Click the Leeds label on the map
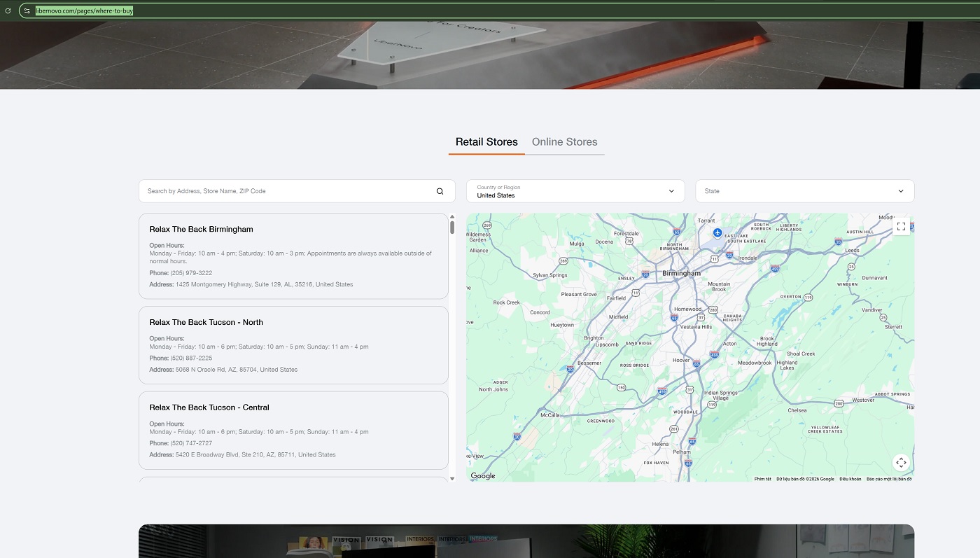 (852, 250)
